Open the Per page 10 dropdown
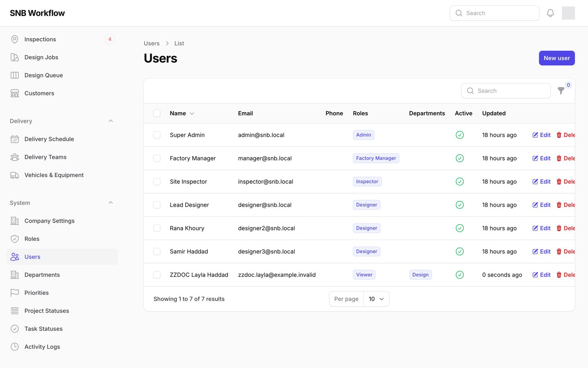Viewport: 588px width, 368px height. [376, 299]
